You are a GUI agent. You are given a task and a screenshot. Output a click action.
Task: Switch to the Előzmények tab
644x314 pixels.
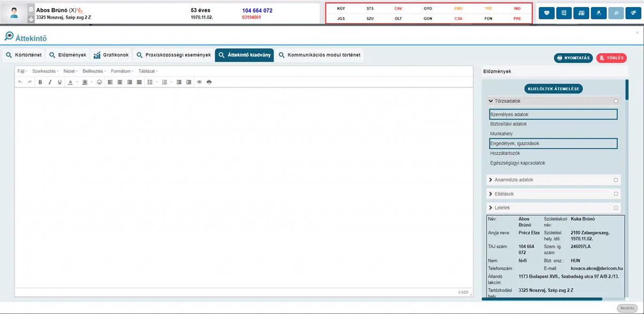point(67,55)
